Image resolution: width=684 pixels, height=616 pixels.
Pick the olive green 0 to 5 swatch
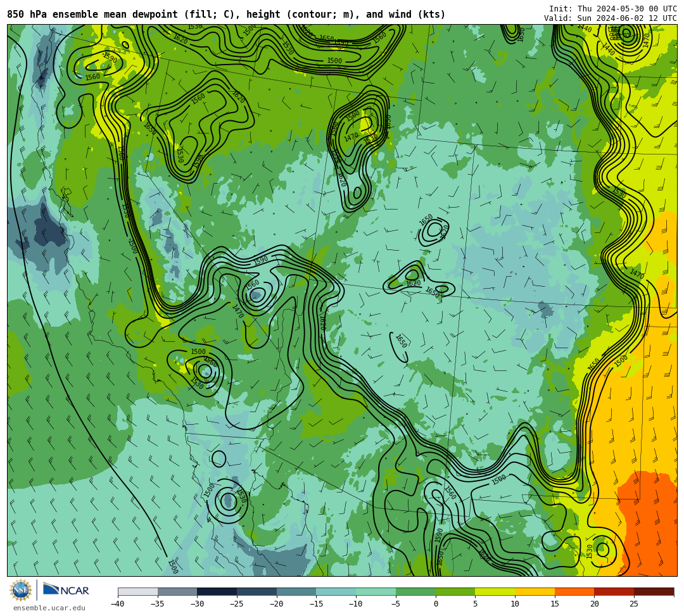pyautogui.click(x=455, y=591)
